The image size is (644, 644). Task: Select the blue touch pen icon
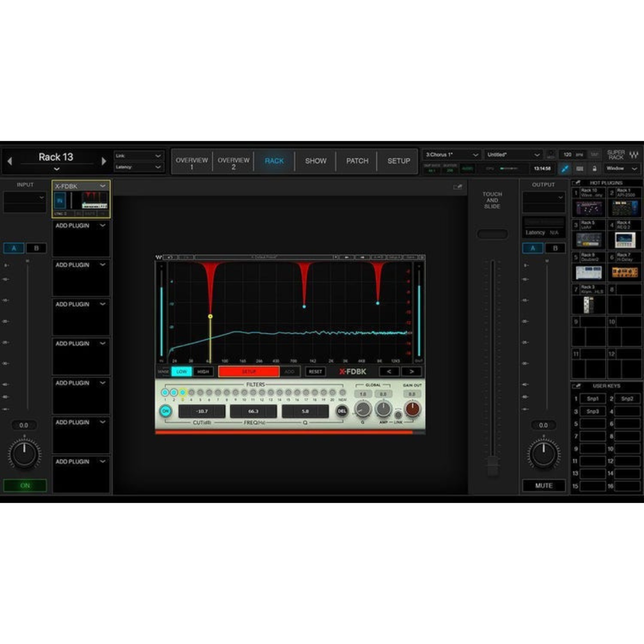pyautogui.click(x=565, y=169)
